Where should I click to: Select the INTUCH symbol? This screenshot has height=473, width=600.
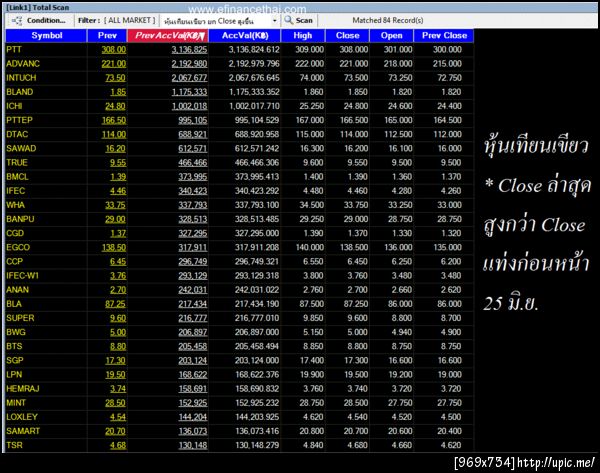click(x=21, y=78)
